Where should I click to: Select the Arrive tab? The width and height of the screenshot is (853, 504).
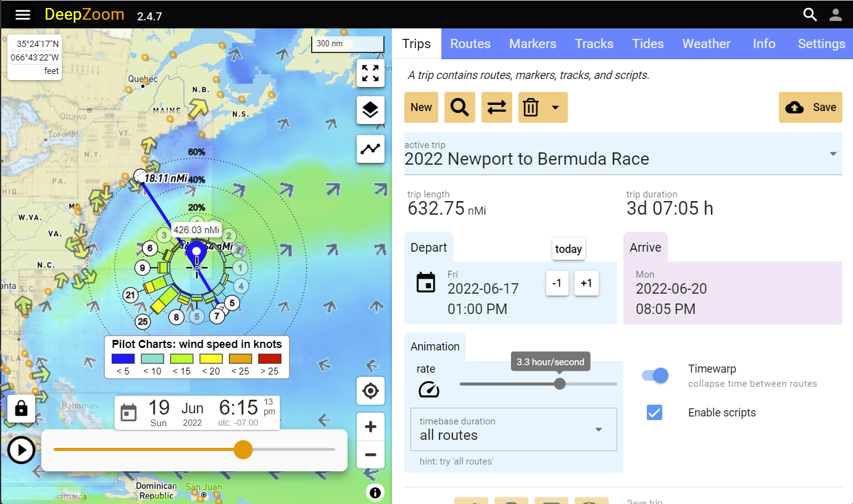coord(646,247)
